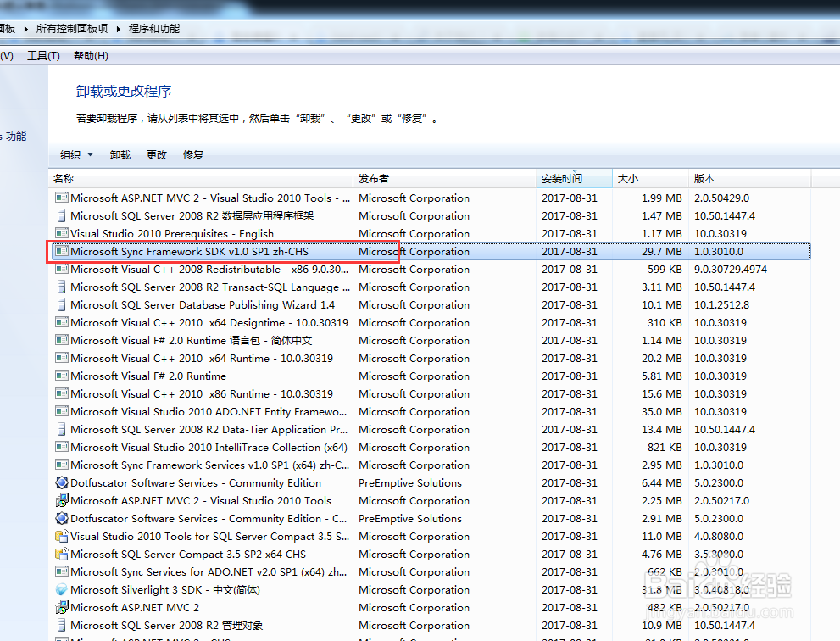This screenshot has height=641, width=840.
Task: Click icon of ASP.NET MVC 2 Tools 1.99 MB entry
Action: 62,198
